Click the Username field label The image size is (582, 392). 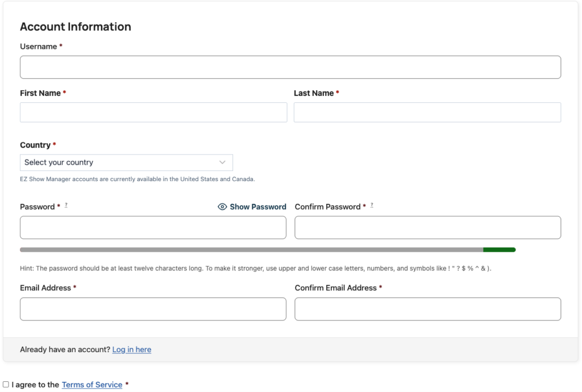tap(39, 47)
